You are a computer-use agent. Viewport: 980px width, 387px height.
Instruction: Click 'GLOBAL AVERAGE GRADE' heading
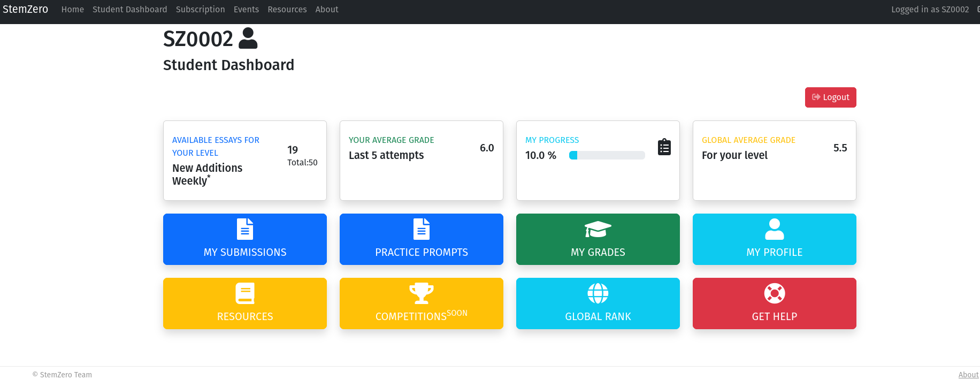coord(748,140)
